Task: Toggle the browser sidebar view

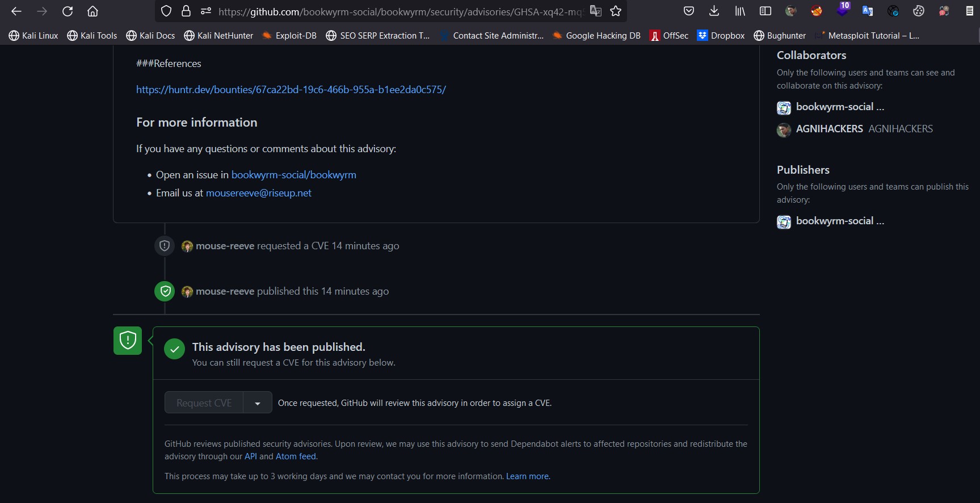Action: pyautogui.click(x=766, y=11)
